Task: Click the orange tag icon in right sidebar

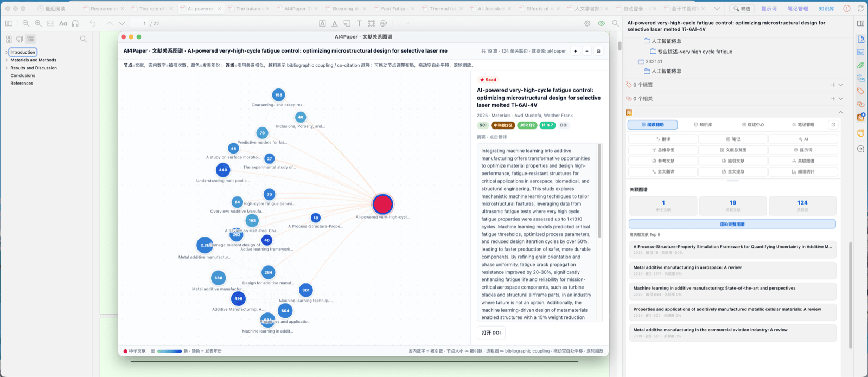Action: (x=860, y=91)
